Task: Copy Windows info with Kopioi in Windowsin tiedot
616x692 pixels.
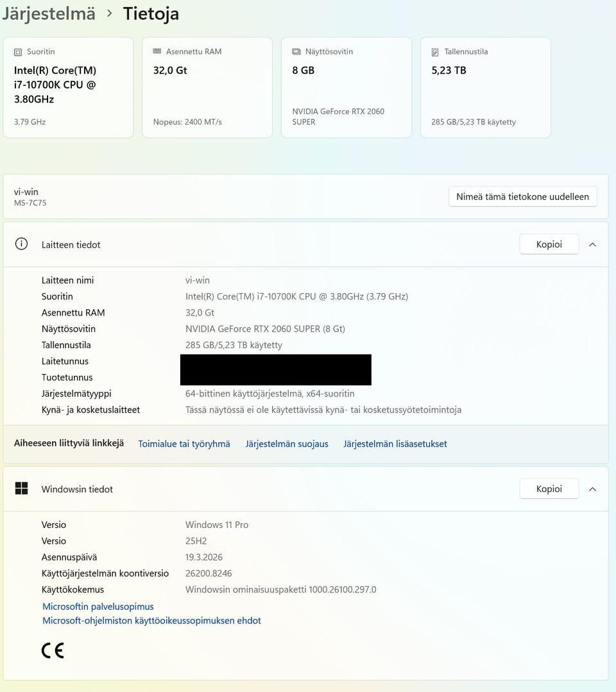Action: point(549,489)
